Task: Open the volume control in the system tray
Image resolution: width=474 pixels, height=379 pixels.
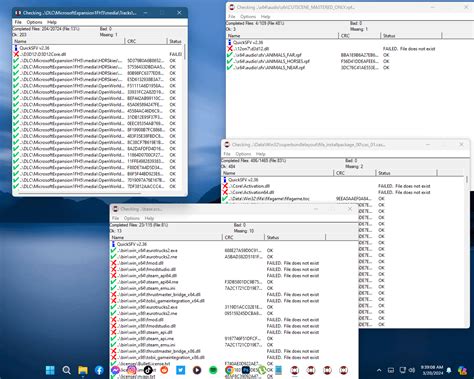Action: 412,370
